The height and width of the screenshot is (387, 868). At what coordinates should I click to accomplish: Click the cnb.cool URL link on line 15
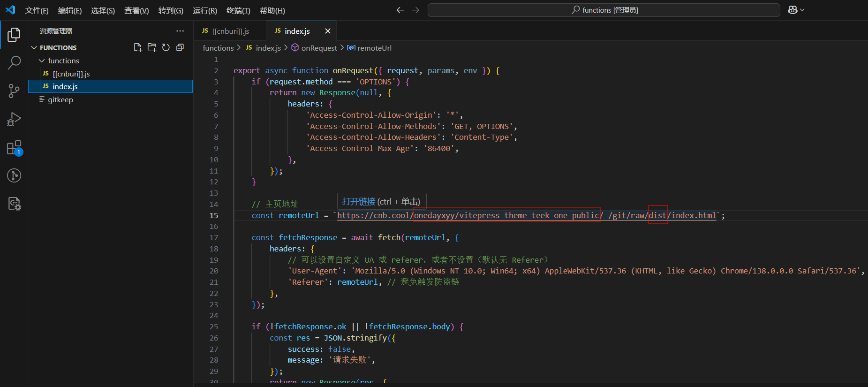tap(527, 215)
